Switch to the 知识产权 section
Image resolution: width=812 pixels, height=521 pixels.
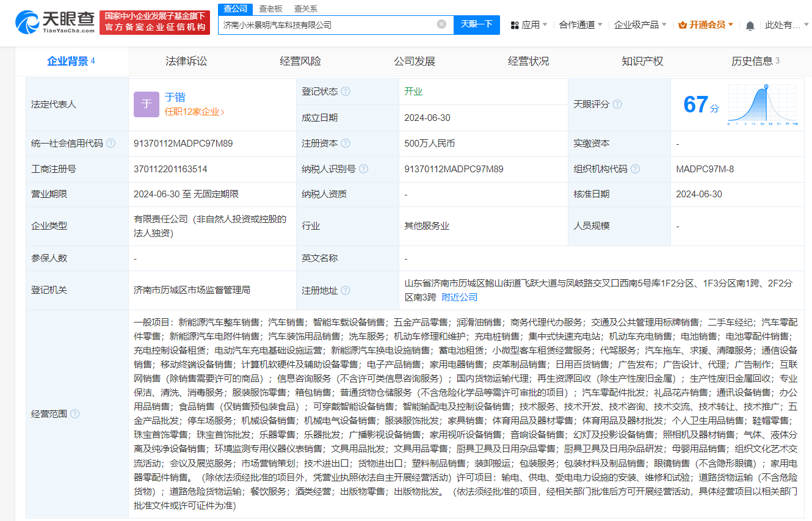(642, 61)
